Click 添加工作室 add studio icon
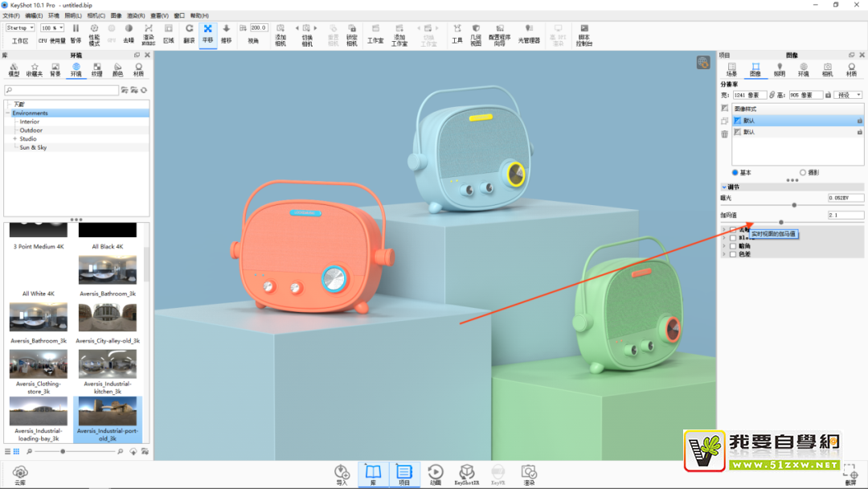Screen dimensions: 868x489 coord(399,35)
